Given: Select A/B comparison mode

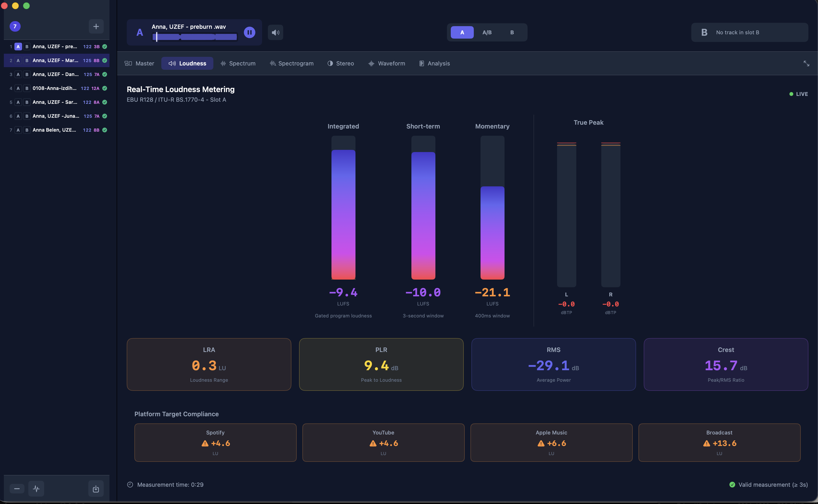Looking at the screenshot, I should pyautogui.click(x=487, y=32).
